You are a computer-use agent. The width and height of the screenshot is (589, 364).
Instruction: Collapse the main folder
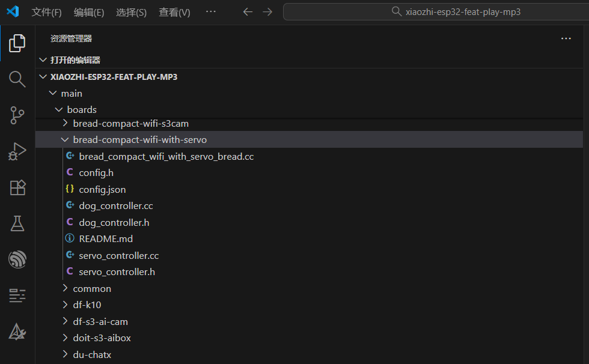point(71,94)
